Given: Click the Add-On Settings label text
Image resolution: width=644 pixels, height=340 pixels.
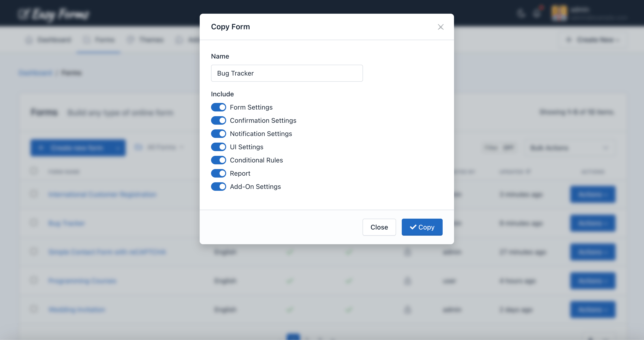Looking at the screenshot, I should point(255,187).
